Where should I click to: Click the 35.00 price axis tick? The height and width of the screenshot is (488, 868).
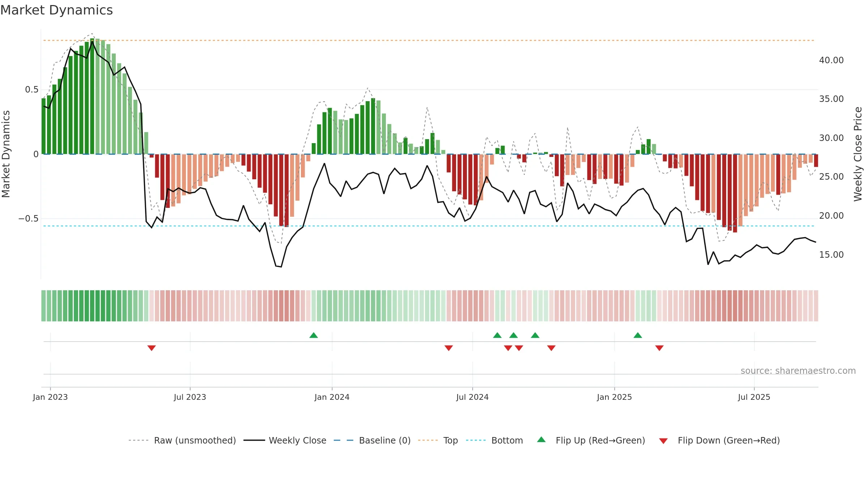click(x=831, y=99)
